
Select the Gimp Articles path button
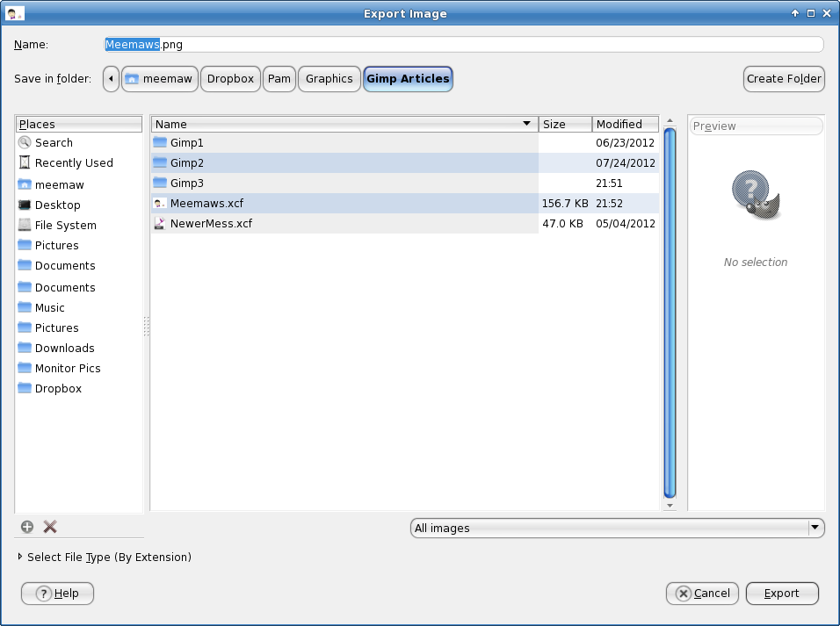[408, 79]
